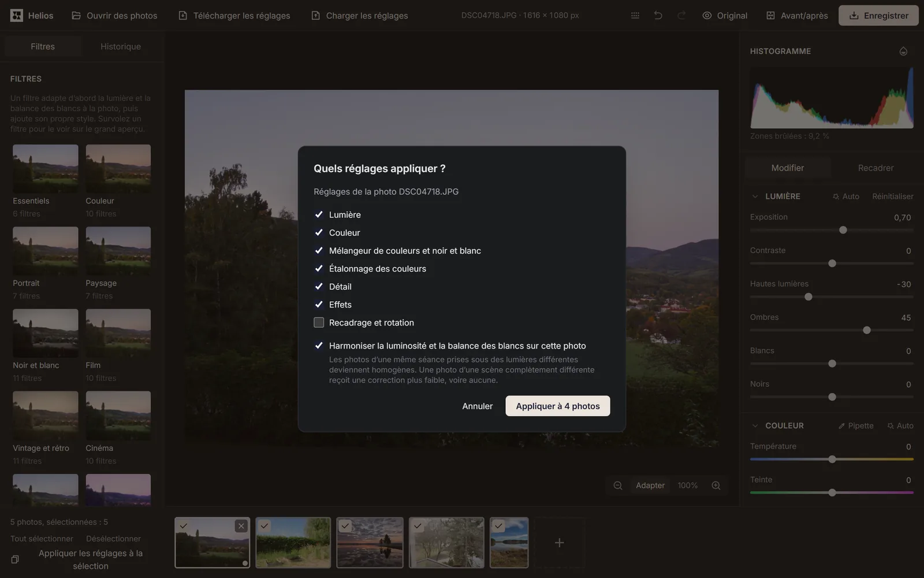
Task: Click Auto in the Lumière section
Action: pos(846,197)
